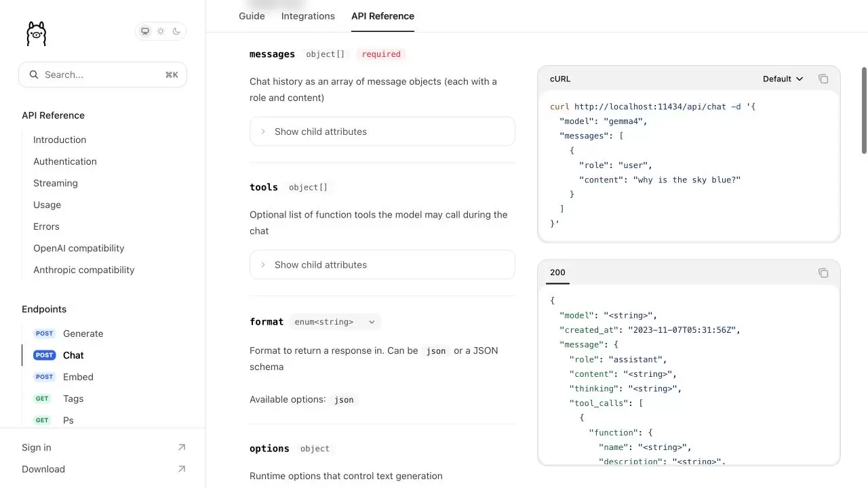
Task: Focus the Search input field
Action: click(x=102, y=75)
